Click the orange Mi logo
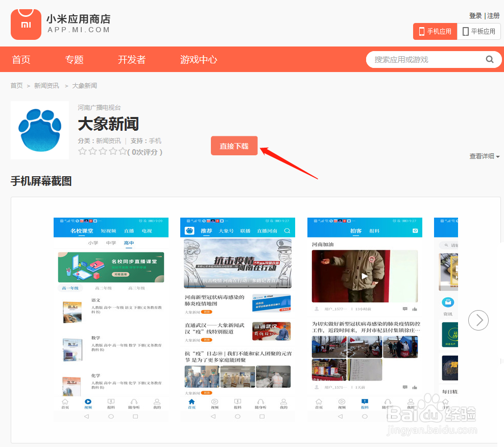The width and height of the screenshot is (504, 447). (26, 24)
